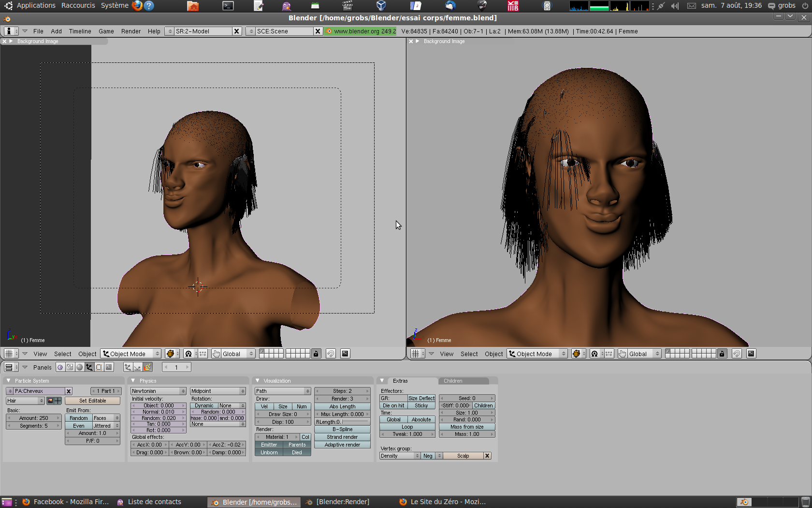Click the Physics buttons icon
This screenshot has height=508, width=812.
(x=138, y=367)
